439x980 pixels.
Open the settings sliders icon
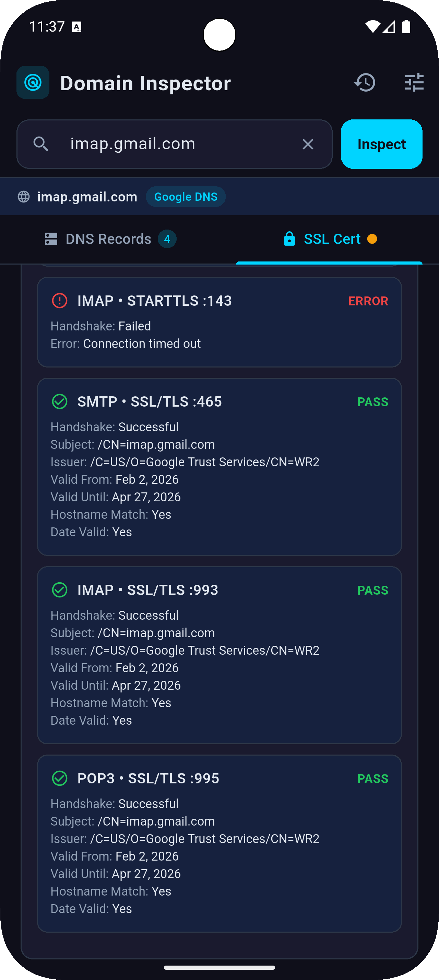pyautogui.click(x=414, y=83)
